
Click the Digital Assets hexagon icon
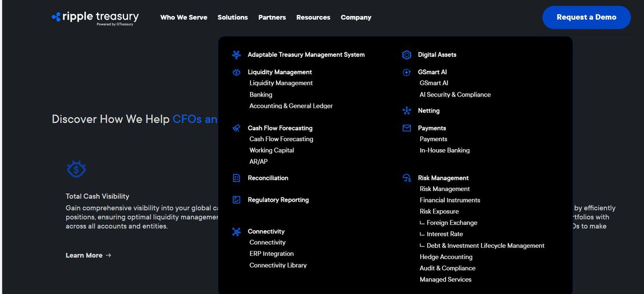click(x=407, y=55)
